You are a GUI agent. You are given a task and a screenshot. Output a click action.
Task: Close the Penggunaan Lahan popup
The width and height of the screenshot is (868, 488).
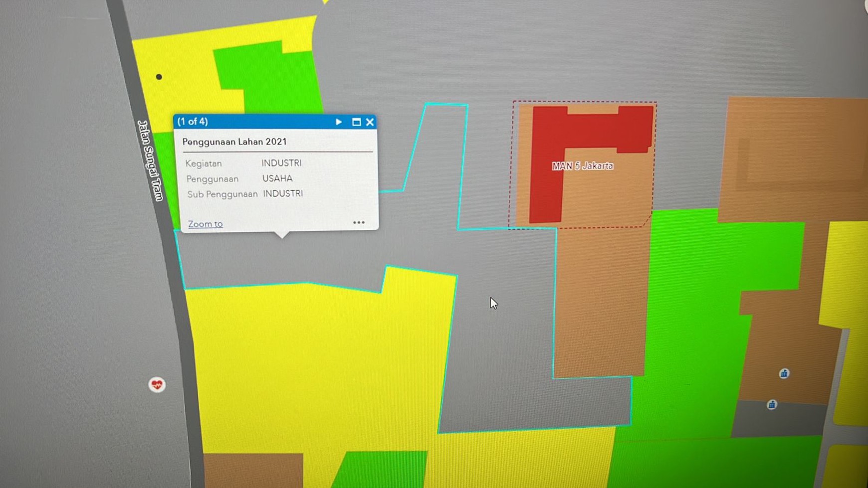point(370,122)
